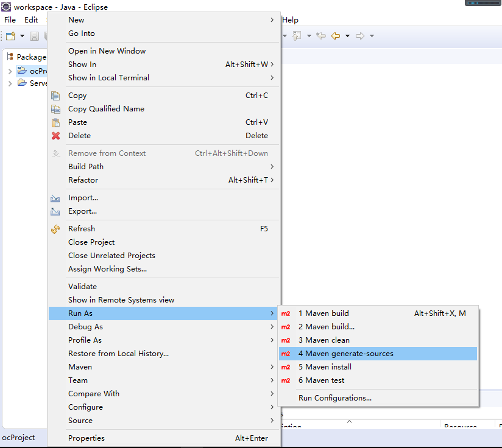The image size is (502, 448).
Task: Click the Copy icon in context menu
Action: point(56,96)
